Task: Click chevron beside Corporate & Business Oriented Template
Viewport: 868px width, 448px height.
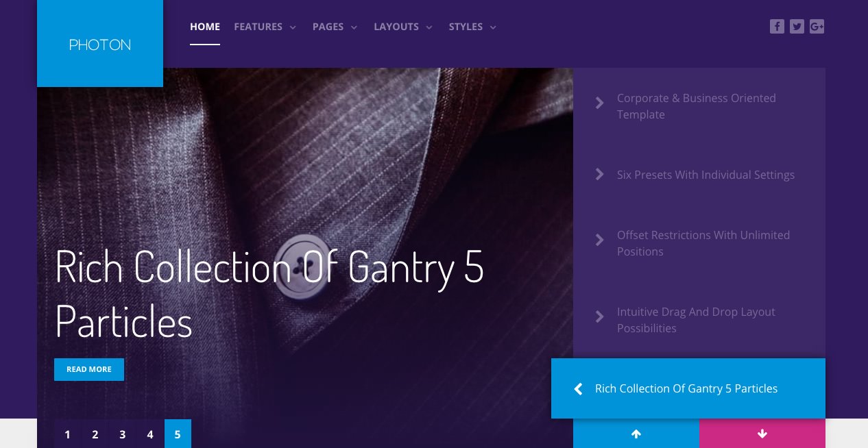Action: point(599,103)
